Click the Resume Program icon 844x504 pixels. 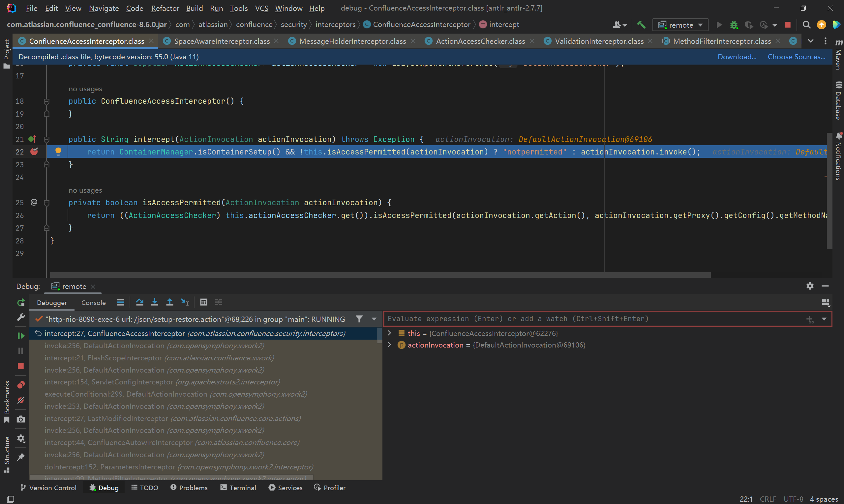click(21, 336)
